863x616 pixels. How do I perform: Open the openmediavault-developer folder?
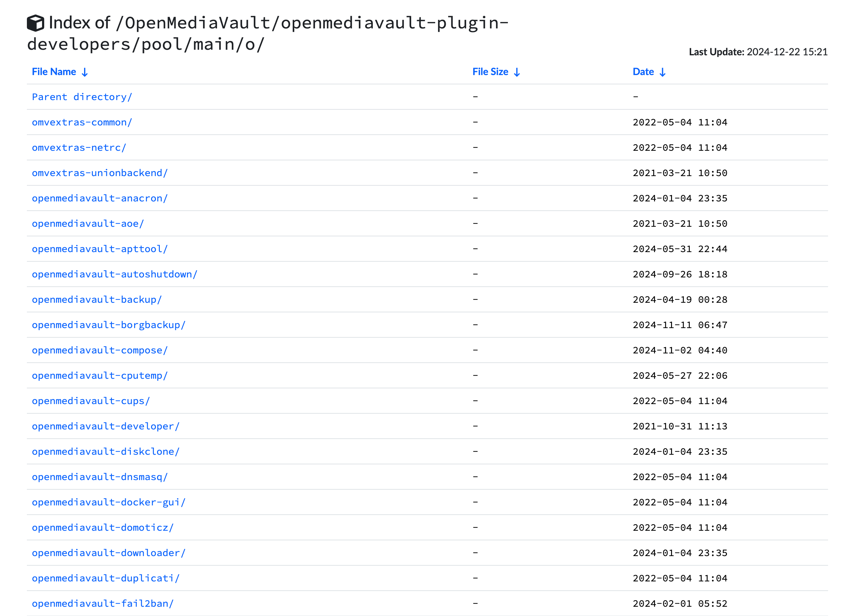[x=105, y=426]
